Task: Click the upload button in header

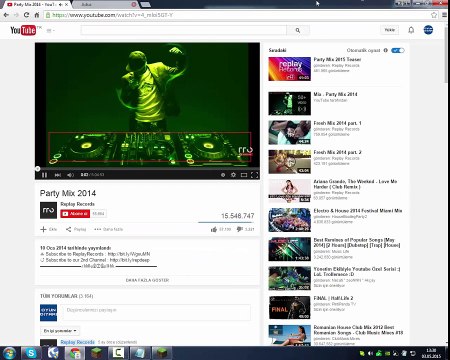Action: click(x=390, y=30)
